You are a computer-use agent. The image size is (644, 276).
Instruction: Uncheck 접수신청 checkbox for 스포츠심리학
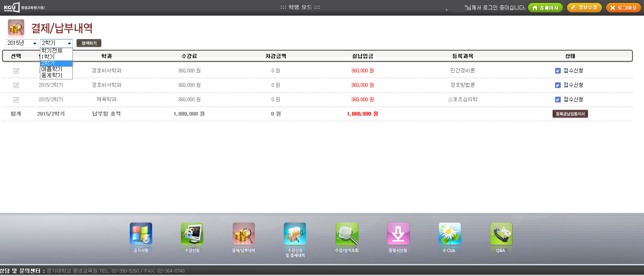coord(558,100)
